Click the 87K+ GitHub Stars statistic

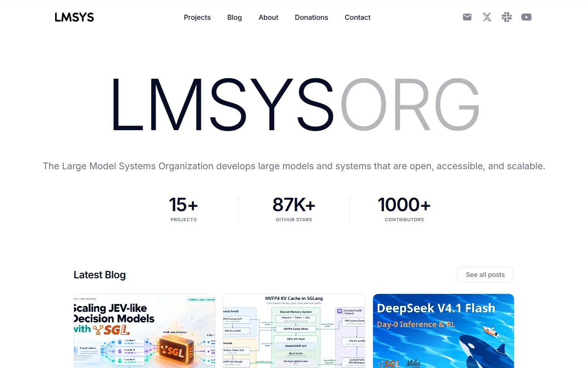click(x=294, y=209)
